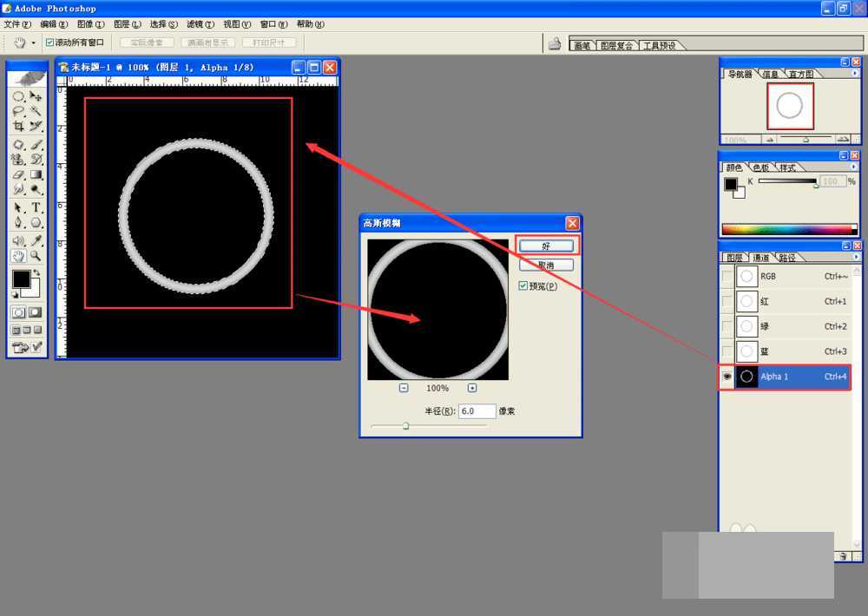Open the Color panel options arrow
The image size is (868, 616).
[x=854, y=167]
